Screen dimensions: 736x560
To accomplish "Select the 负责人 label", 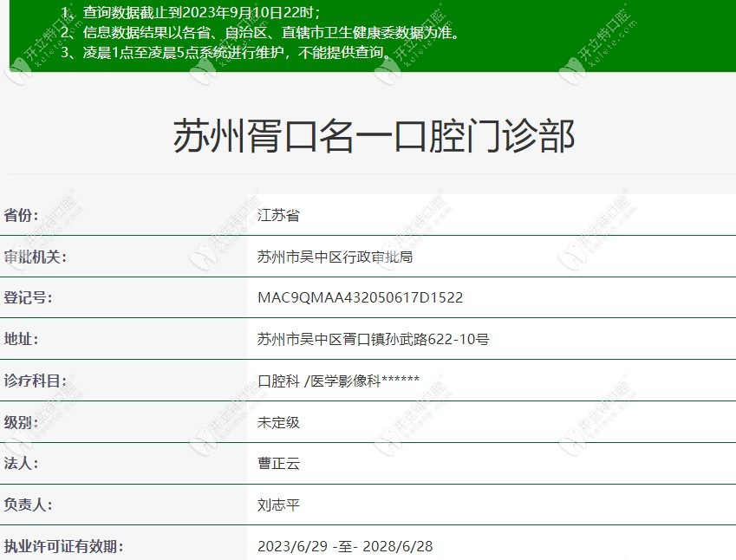I will coord(28,505).
